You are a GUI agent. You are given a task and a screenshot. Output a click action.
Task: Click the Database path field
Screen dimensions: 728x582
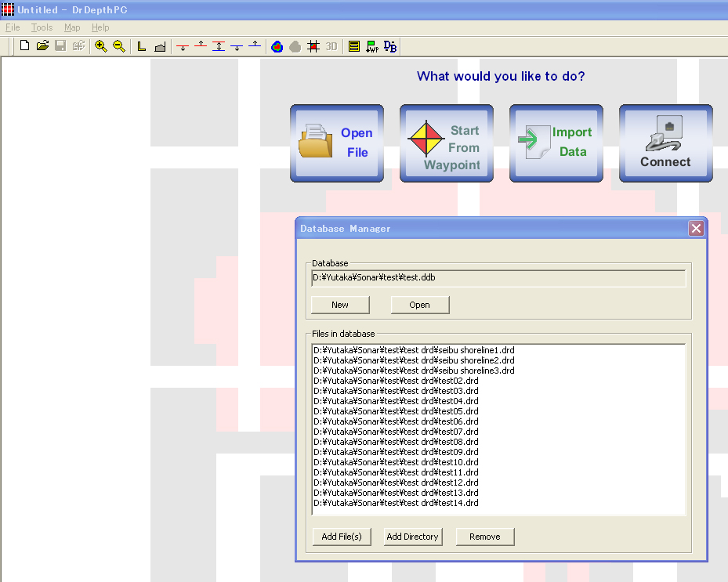pos(498,278)
